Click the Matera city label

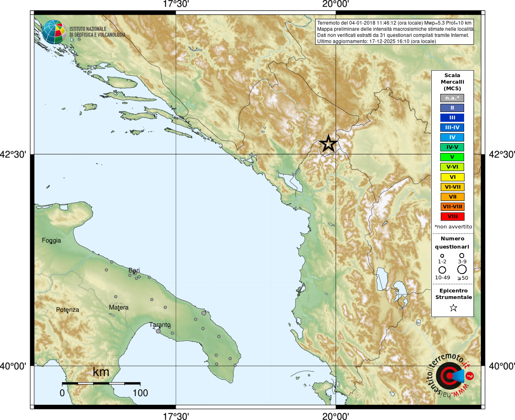(119, 307)
